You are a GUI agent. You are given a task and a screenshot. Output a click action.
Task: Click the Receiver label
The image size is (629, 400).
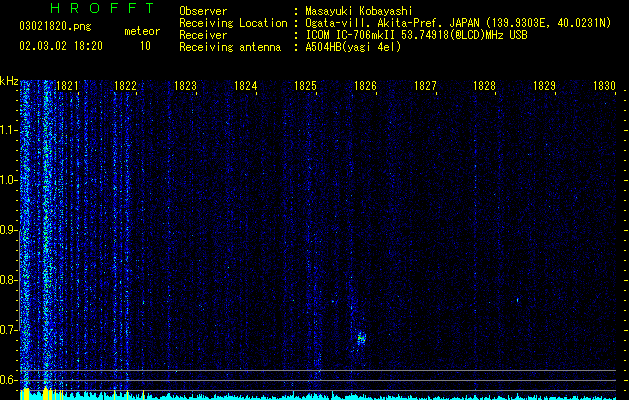[203, 35]
